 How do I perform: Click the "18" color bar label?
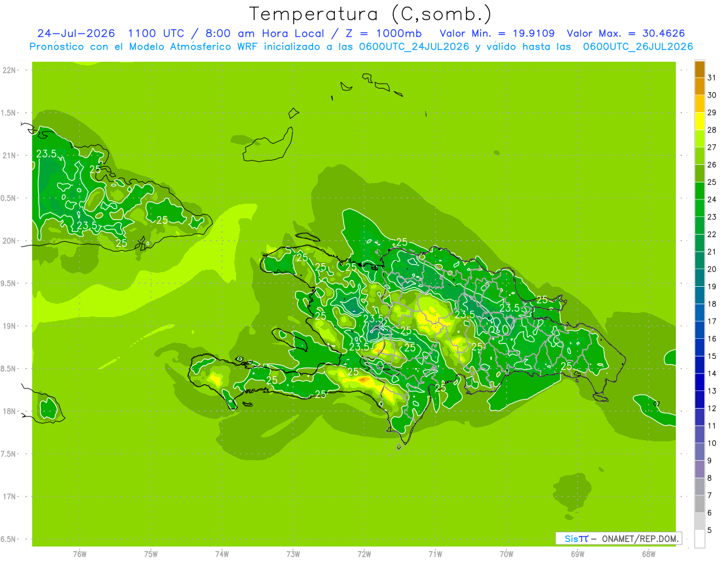[712, 304]
